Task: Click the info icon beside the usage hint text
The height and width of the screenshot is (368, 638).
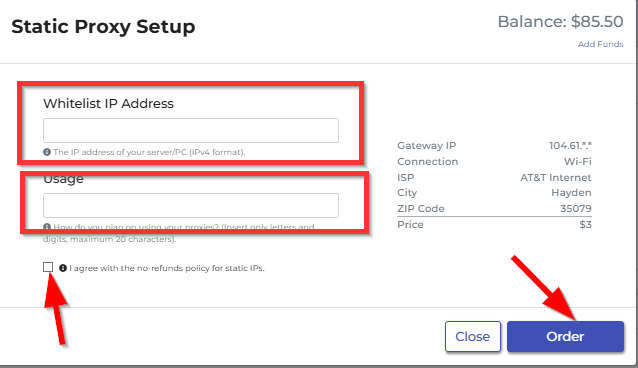Action: [x=47, y=226]
